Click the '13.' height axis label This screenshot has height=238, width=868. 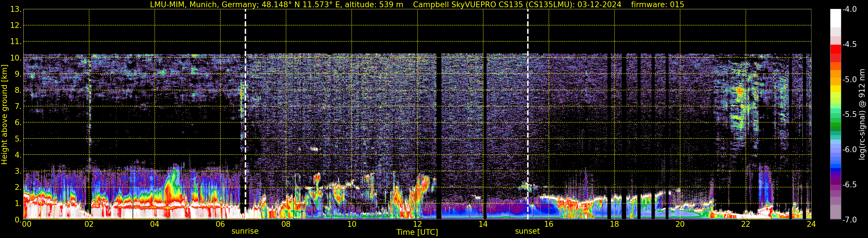tap(16, 10)
